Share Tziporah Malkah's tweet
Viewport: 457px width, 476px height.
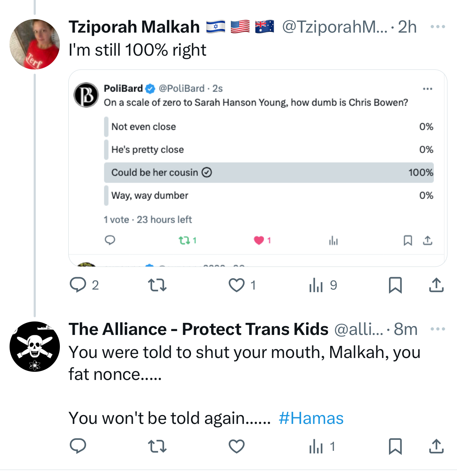(x=436, y=285)
